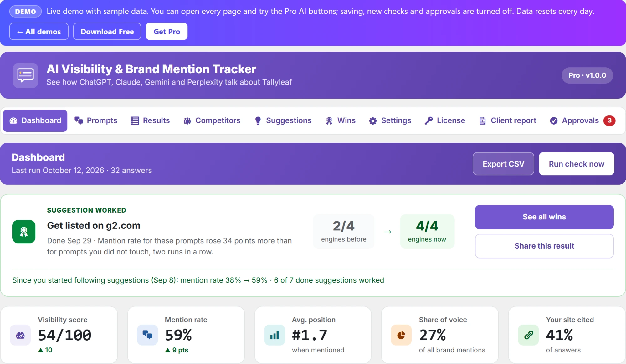Viewport: 626px width, 364px height.
Task: Click the Share of voice pie icon
Action: point(401,335)
